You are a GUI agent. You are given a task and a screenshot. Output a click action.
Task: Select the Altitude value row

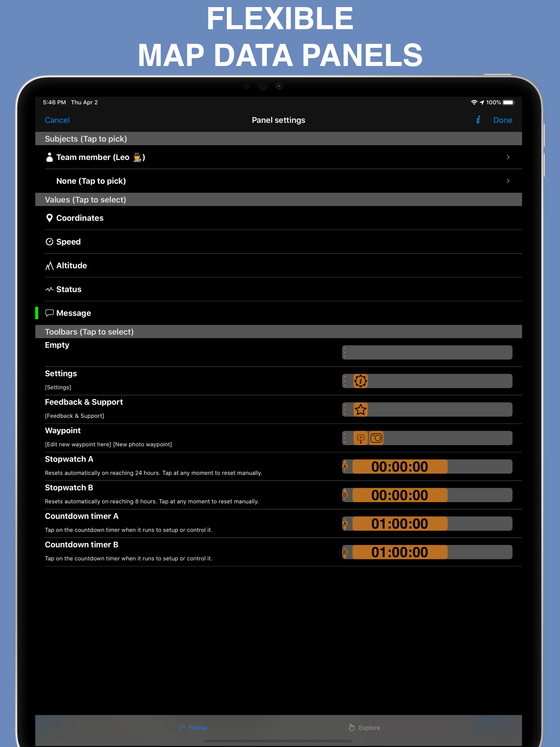click(x=279, y=265)
